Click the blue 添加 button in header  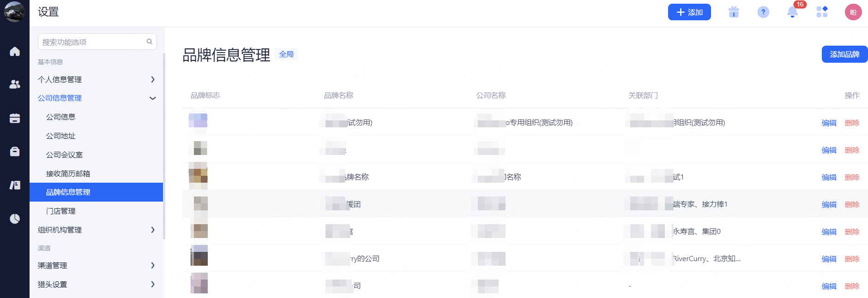[x=689, y=12]
